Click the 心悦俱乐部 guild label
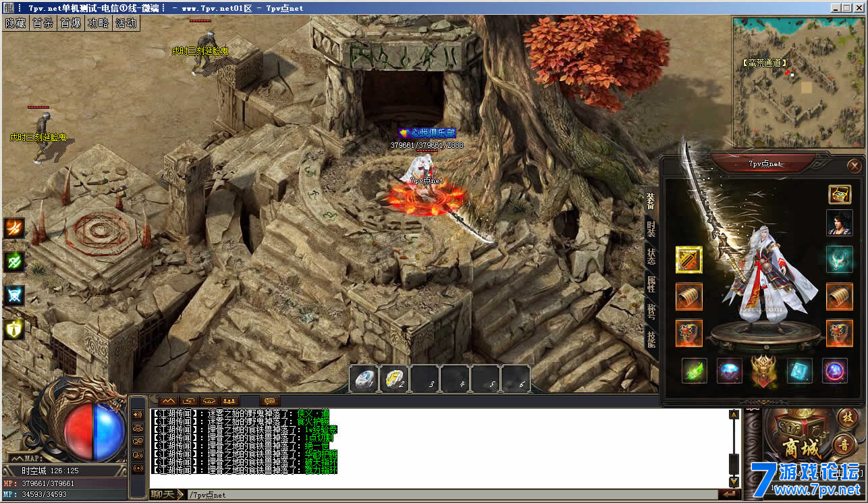 (427, 133)
